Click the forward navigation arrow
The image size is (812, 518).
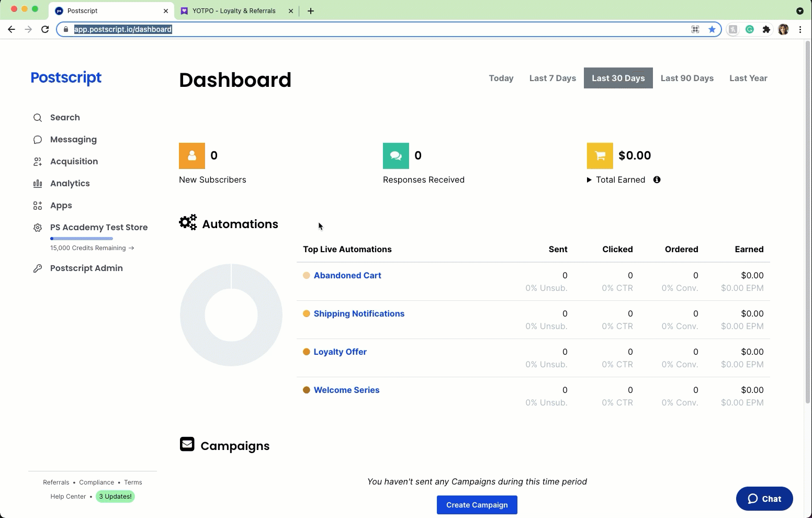click(28, 29)
